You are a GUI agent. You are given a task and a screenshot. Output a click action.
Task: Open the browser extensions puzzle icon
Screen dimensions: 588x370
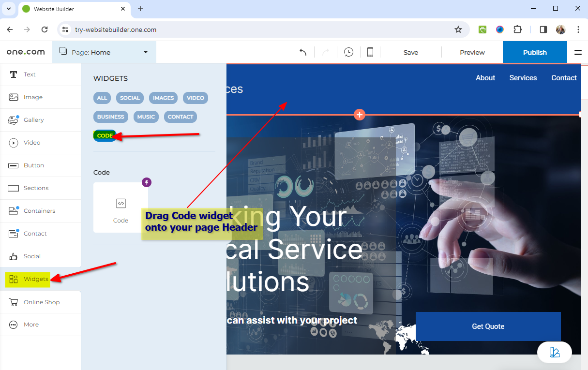pyautogui.click(x=517, y=30)
